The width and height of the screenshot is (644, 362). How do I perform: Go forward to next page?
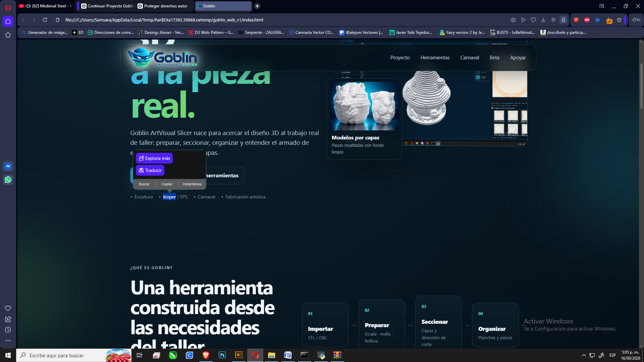pyautogui.click(x=34, y=20)
